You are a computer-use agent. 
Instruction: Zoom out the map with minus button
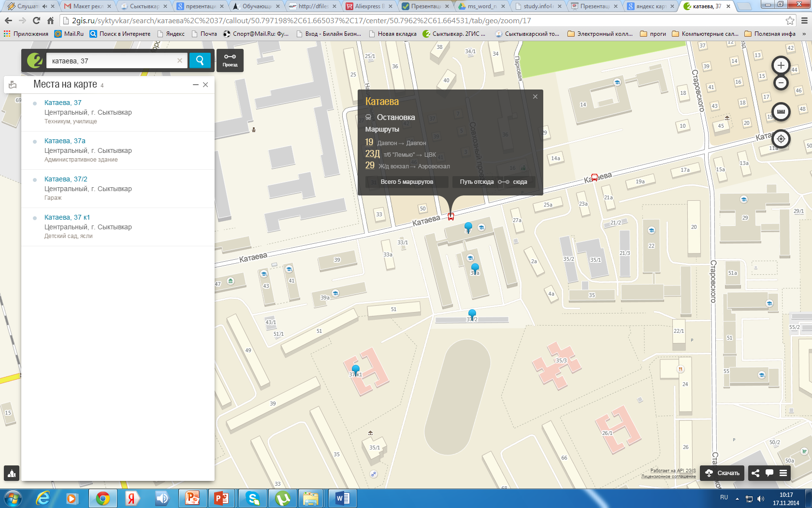[781, 83]
